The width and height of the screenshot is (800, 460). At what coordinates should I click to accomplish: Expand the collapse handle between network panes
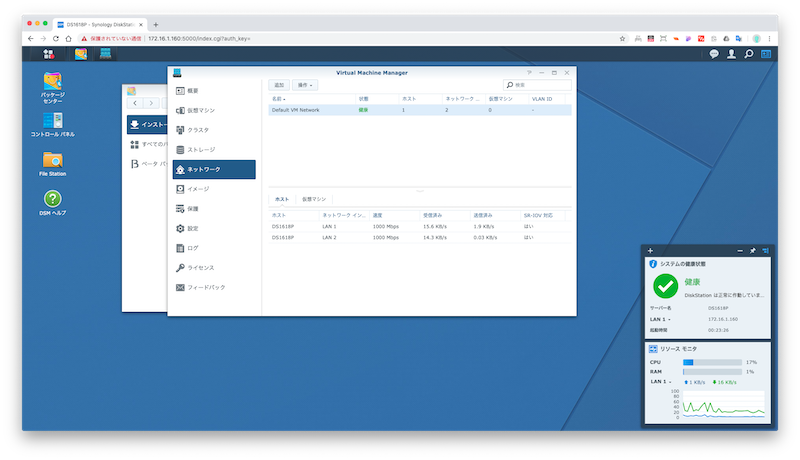click(420, 190)
